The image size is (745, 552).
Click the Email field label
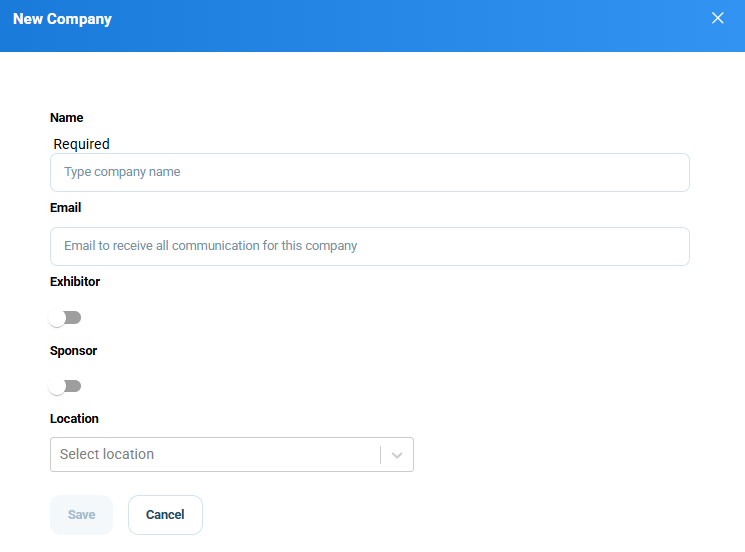point(66,208)
